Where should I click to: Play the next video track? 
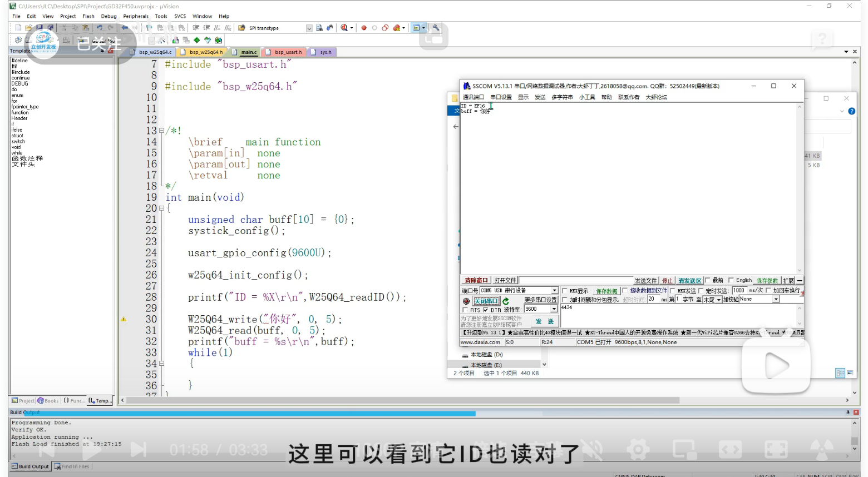(x=138, y=449)
